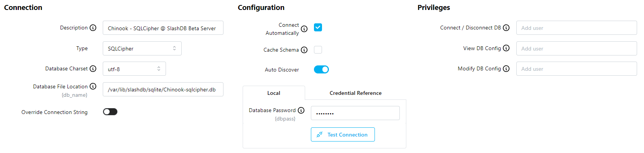Uncheck the Connect Automatically checkbox

318,28
